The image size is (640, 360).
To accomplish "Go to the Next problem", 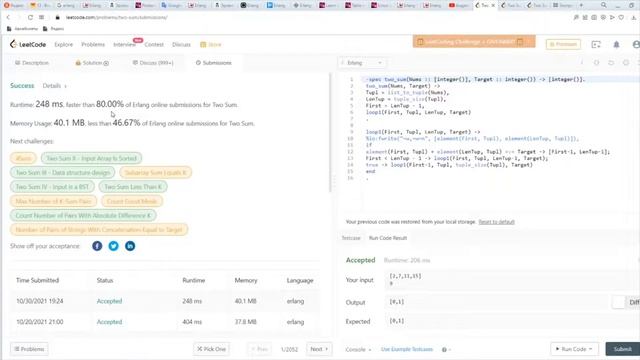I will [x=319, y=349].
